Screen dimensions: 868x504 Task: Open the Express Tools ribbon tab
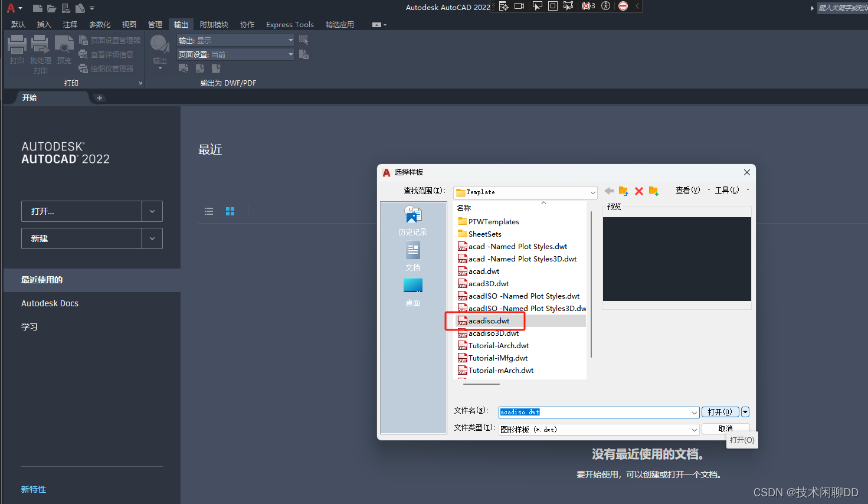290,25
